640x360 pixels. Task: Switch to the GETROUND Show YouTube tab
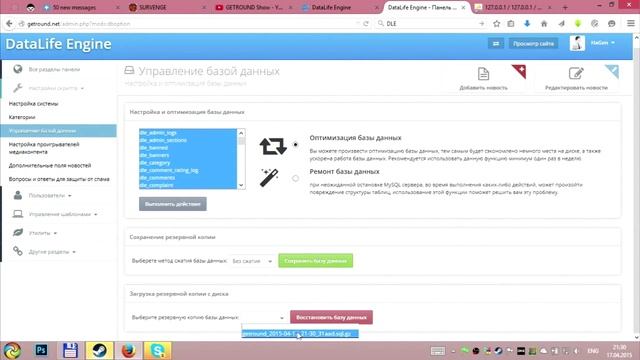[253, 7]
